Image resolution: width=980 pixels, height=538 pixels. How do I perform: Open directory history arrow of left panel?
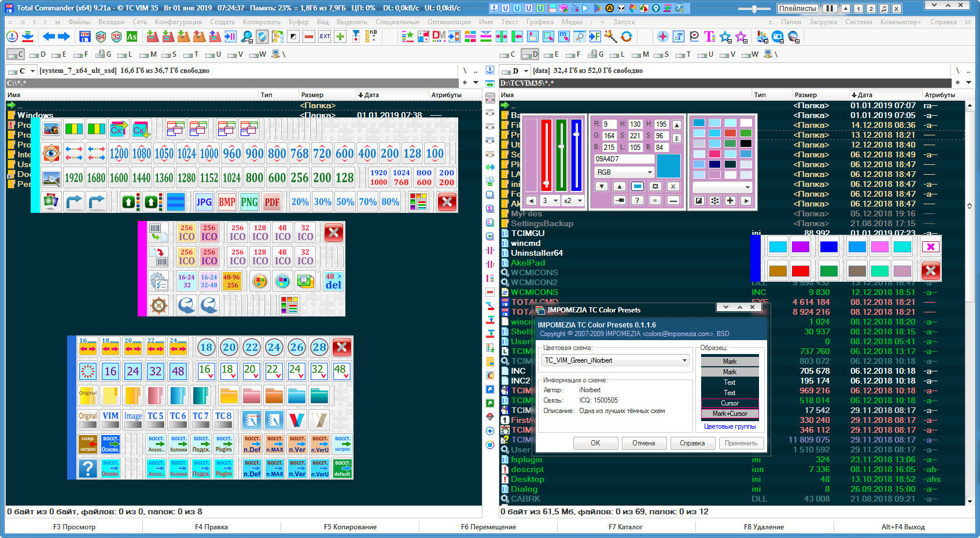pyautogui.click(x=476, y=83)
